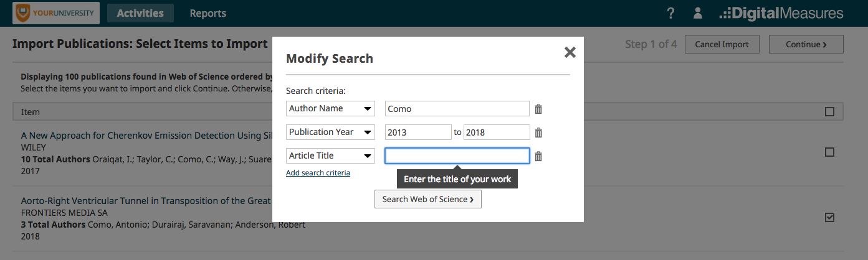Expand the Author Name criteria dropdown
The height and width of the screenshot is (260, 868).
point(330,109)
